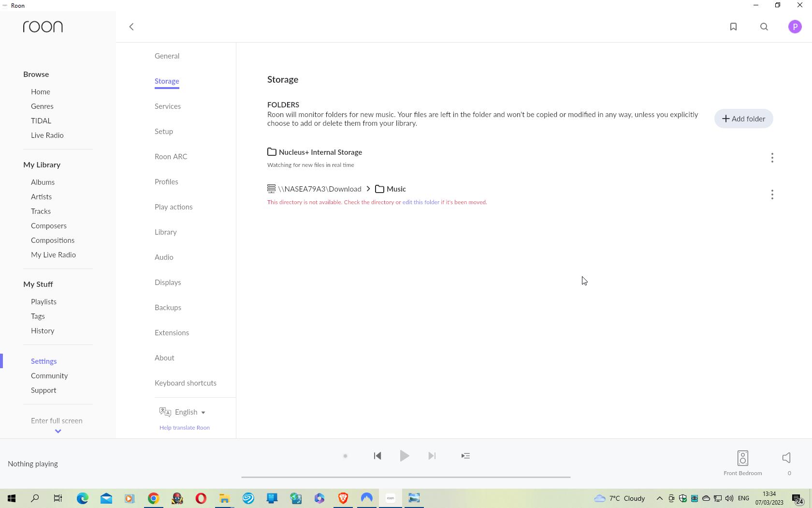Screen dimensions: 812x508
Task: Open Services settings tab
Action: pos(168,106)
